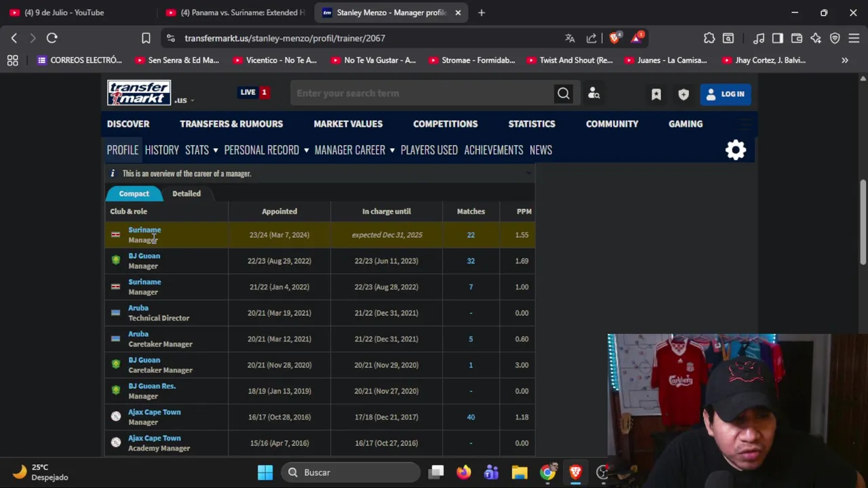The image size is (868, 488).
Task: Toggle the browser sidebar panel icon
Action: click(778, 38)
